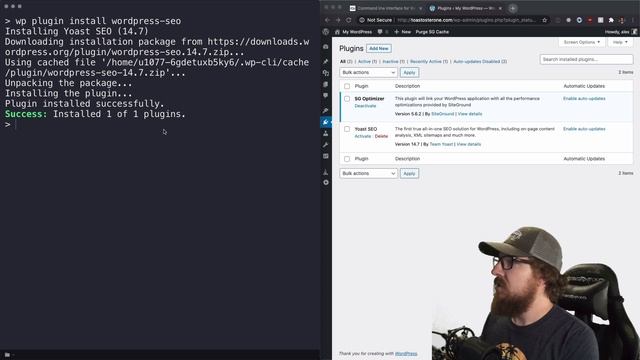Open the Tools wrench sidebar icon

pyautogui.click(x=326, y=145)
